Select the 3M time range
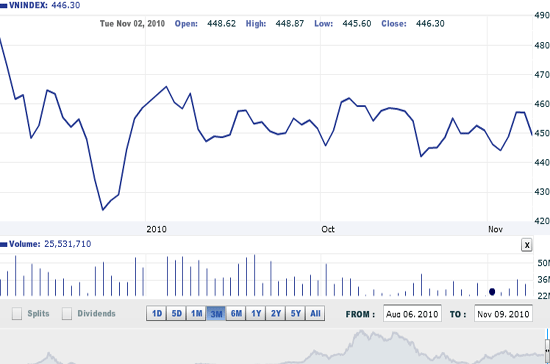550x364 pixels. click(x=216, y=314)
